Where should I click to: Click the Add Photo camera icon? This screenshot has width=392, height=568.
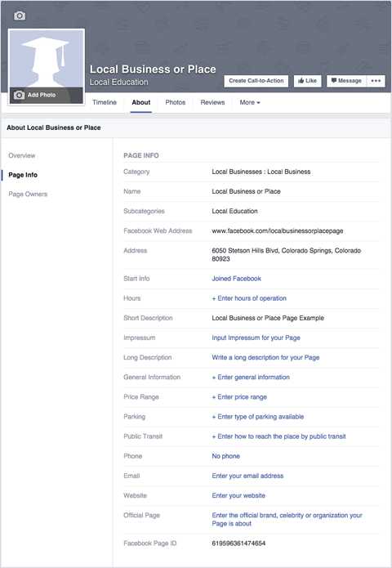point(19,95)
